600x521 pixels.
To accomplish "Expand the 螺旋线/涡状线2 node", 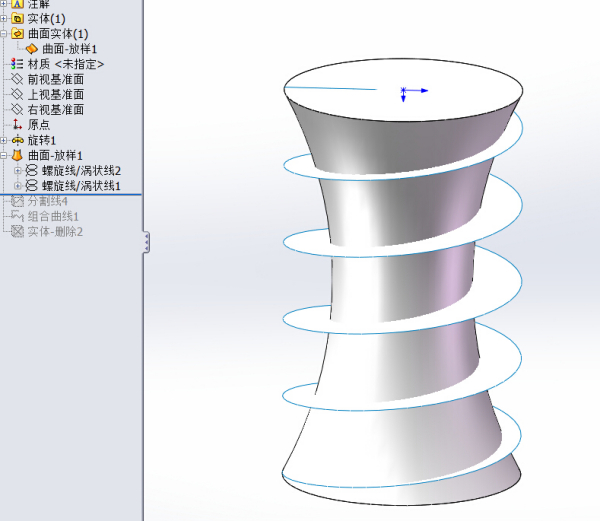I will point(18,171).
